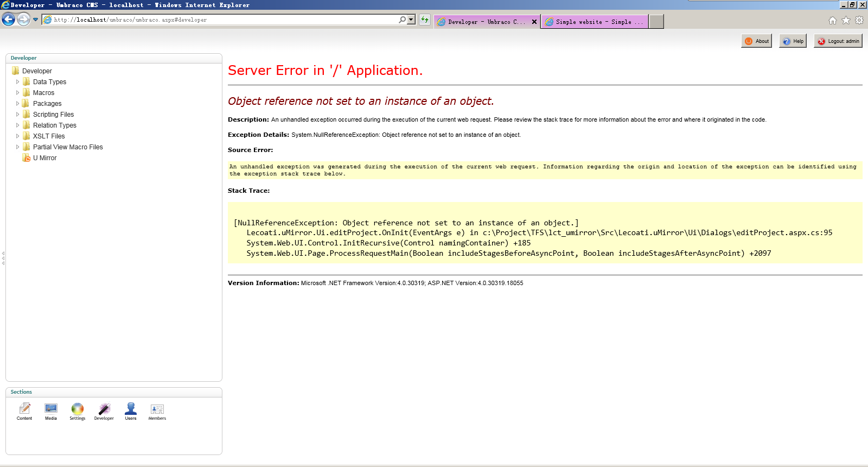The image size is (868, 467).
Task: Click the Developer root folder icon
Action: pos(15,71)
